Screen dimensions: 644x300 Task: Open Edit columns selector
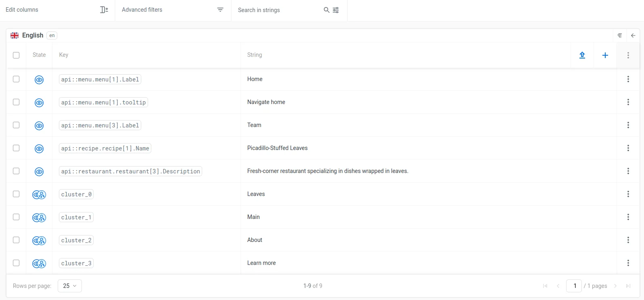[57, 10]
